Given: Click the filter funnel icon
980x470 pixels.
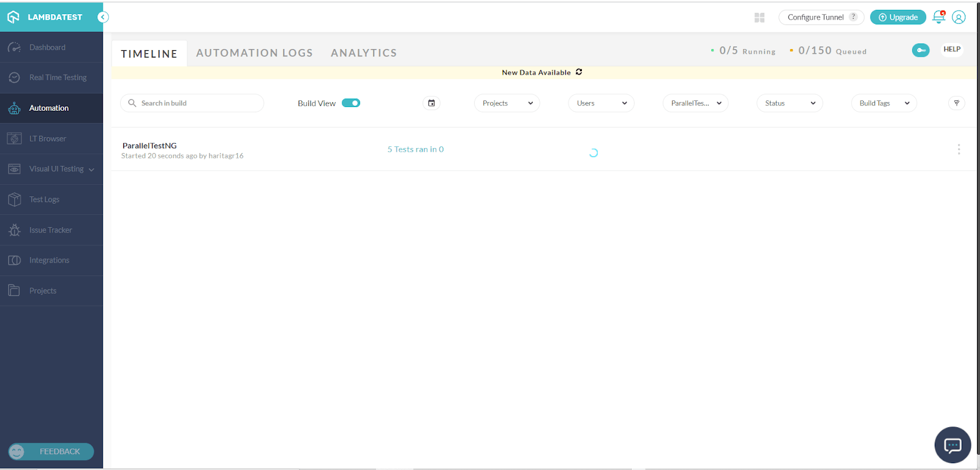Looking at the screenshot, I should click(x=957, y=103).
